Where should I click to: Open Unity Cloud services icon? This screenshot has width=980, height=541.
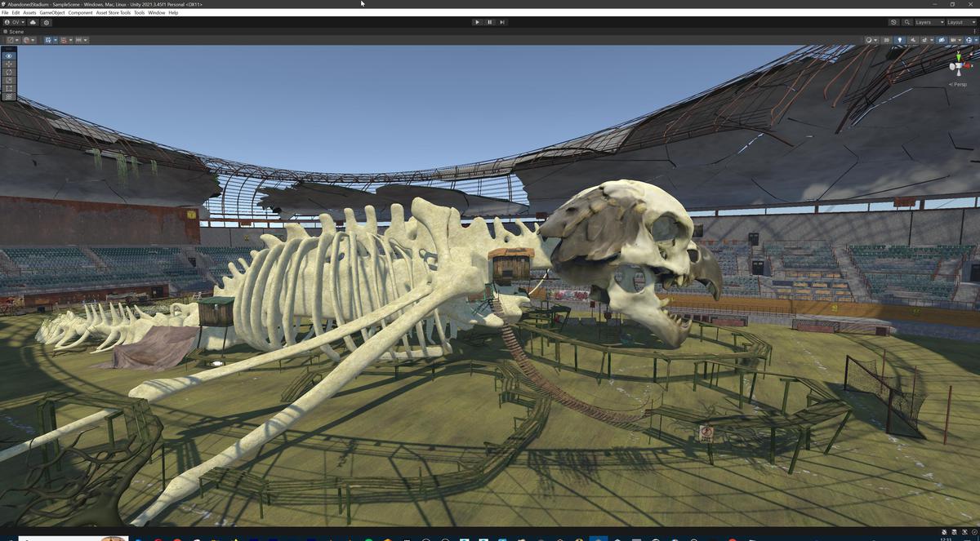[31, 22]
